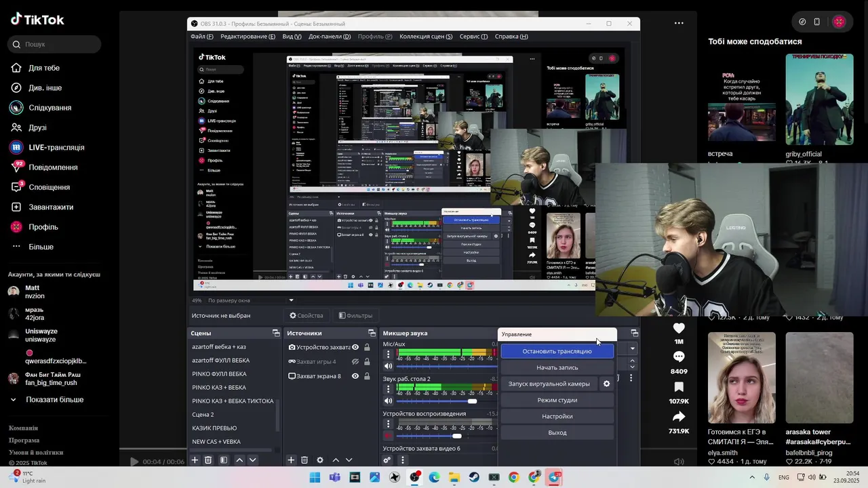
Task: Move selected source up arrow
Action: click(336, 460)
